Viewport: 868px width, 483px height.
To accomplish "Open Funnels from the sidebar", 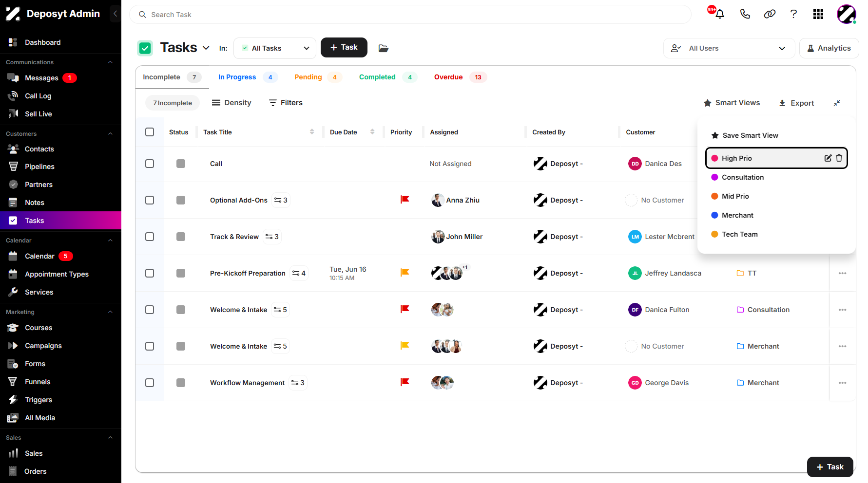I will 38,382.
